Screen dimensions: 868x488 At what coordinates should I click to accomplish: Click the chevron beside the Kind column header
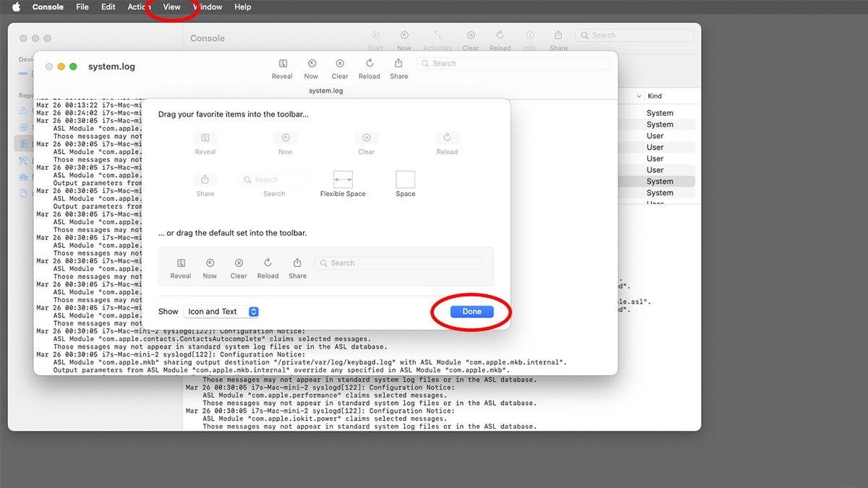pyautogui.click(x=639, y=96)
